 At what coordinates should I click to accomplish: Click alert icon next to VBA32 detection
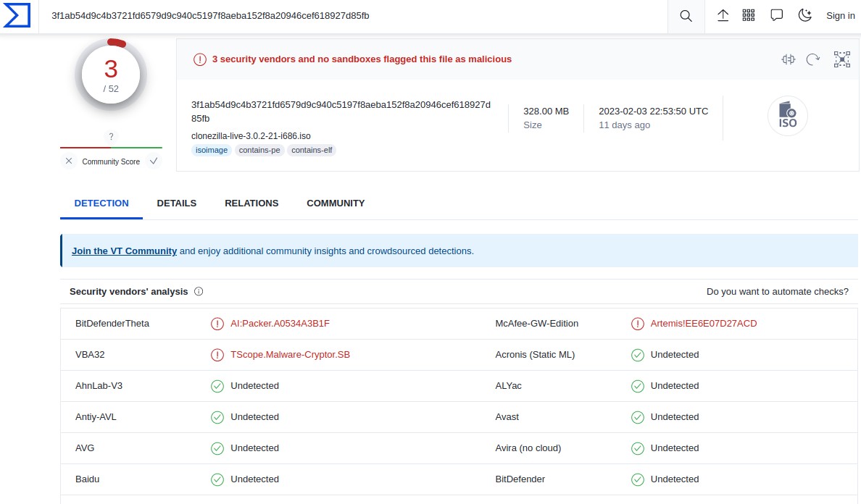coord(217,355)
